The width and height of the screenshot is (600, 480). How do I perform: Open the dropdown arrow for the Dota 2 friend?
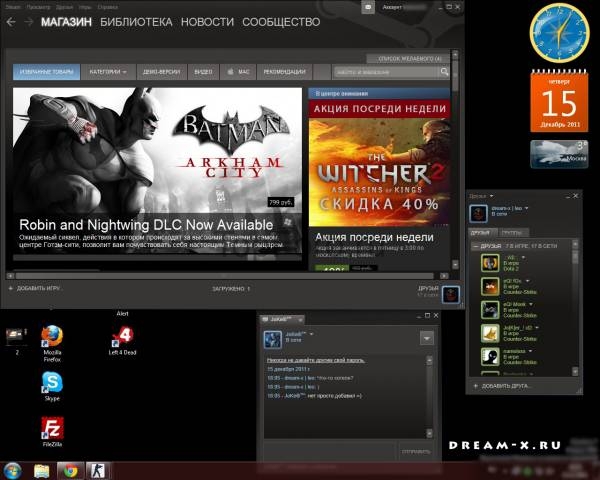pyautogui.click(x=523, y=258)
